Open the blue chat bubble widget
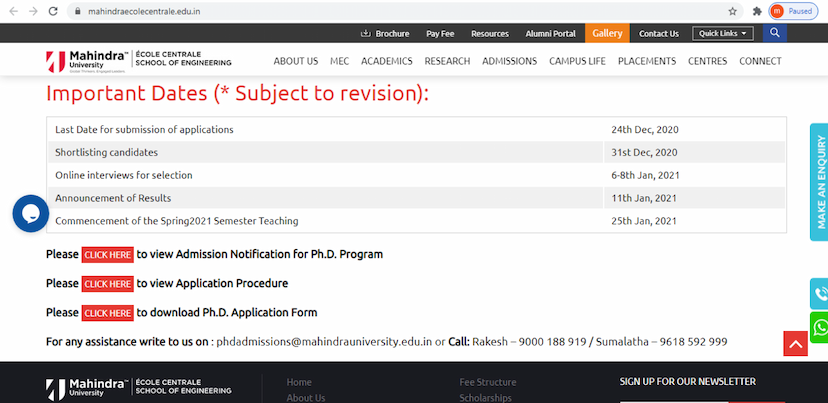This screenshot has width=828, height=403. pos(31,213)
